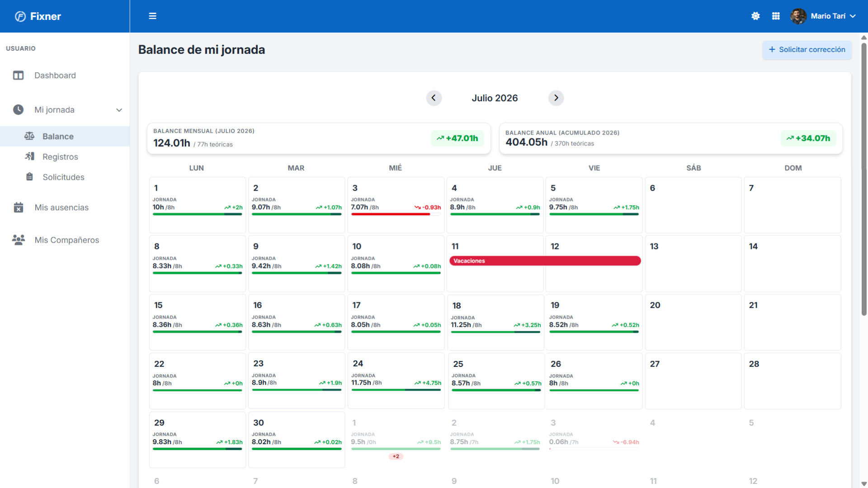Click Mario Tarí profile avatar
Image resolution: width=868 pixels, height=488 pixels.
point(798,16)
